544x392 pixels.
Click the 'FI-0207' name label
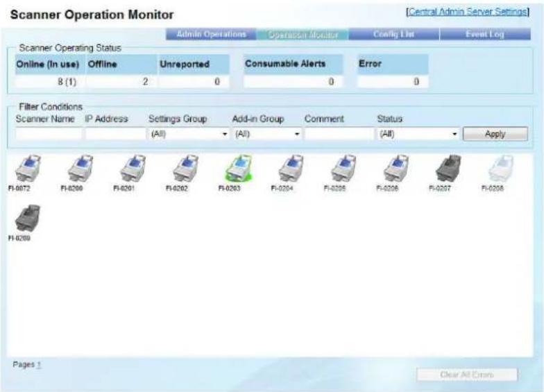440,189
